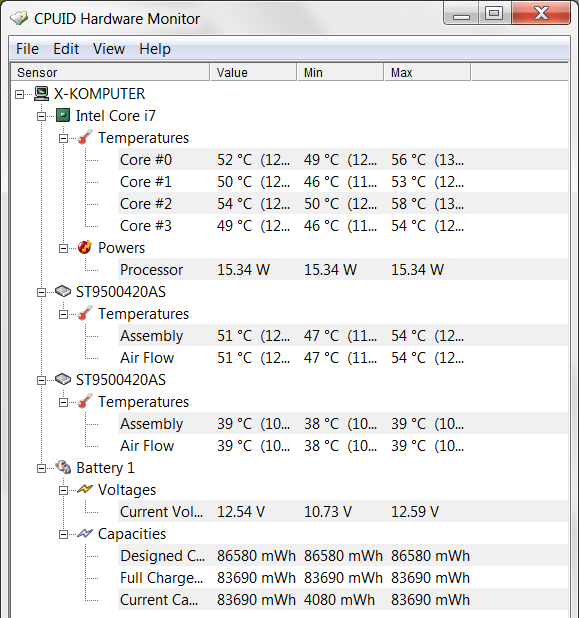Collapse the Intel Core i7 tree branch
579x618 pixels.
(41, 116)
